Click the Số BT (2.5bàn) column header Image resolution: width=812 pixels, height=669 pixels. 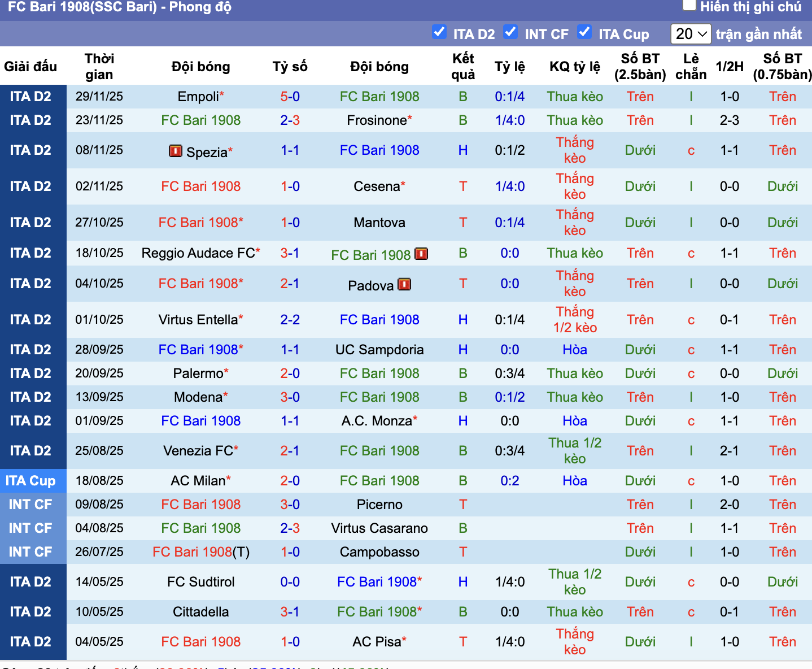pyautogui.click(x=640, y=67)
